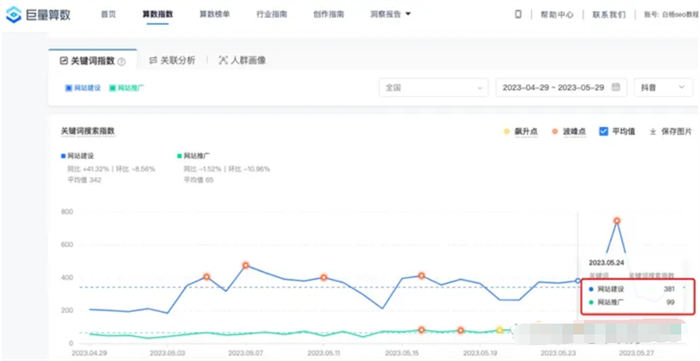This screenshot has width=700, height=361.
Task: Open 算数榜单 in top navigation
Action: point(215,14)
